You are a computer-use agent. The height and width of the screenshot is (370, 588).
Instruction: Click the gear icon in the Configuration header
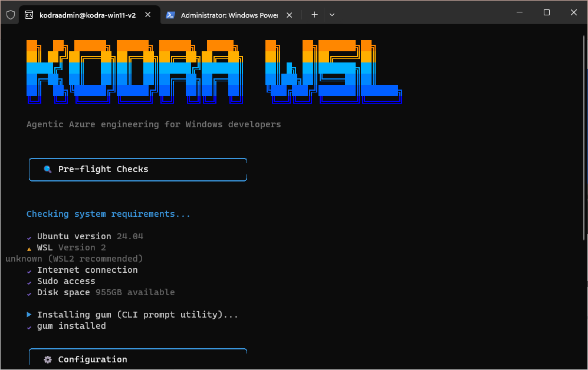coord(47,359)
